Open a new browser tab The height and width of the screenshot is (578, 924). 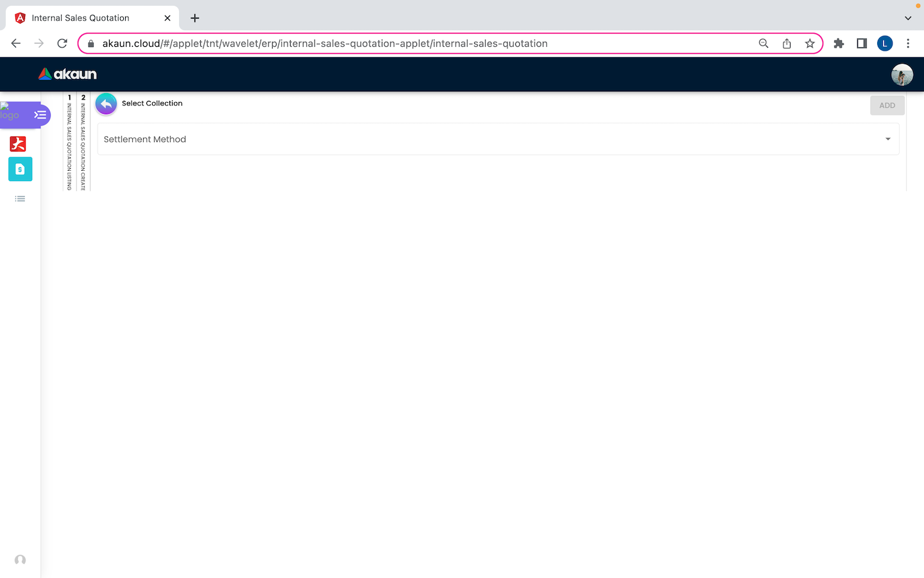(x=195, y=18)
